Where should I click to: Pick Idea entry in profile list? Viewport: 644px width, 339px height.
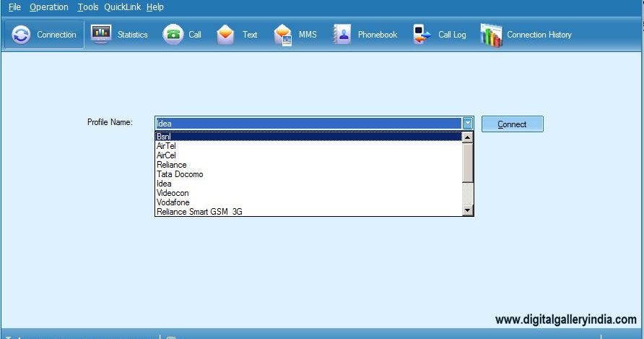(x=308, y=184)
